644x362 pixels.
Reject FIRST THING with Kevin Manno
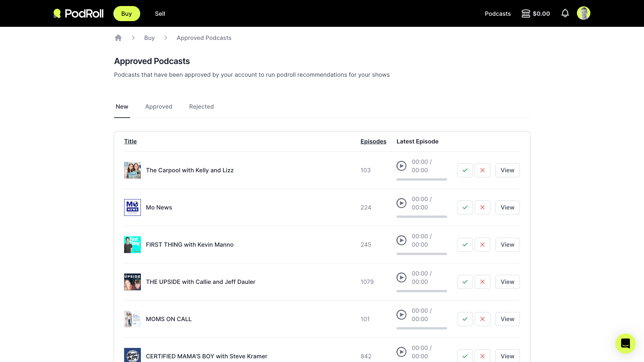(482, 245)
